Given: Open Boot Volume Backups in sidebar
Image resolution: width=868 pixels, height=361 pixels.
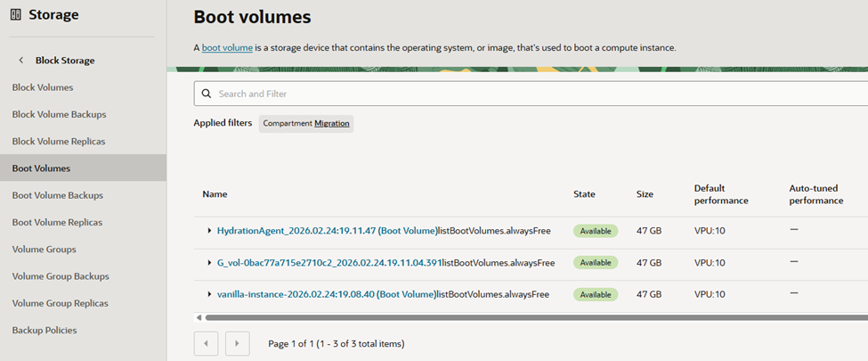Looking at the screenshot, I should 58,195.
